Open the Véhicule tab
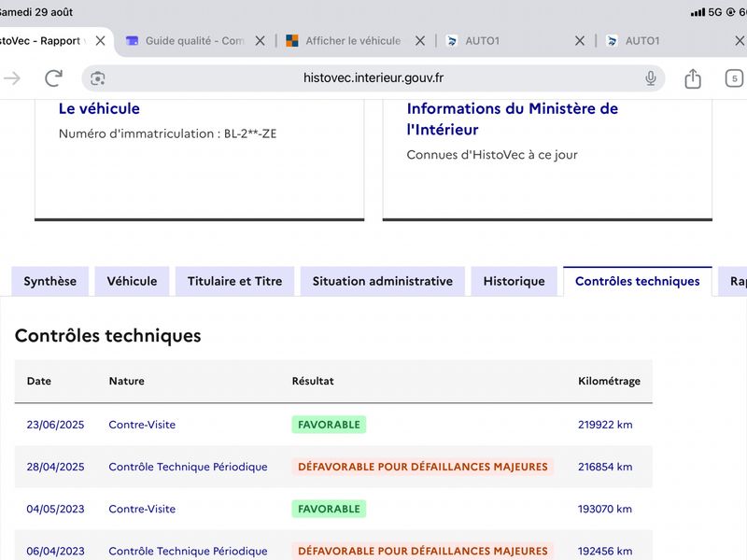747x560 pixels. [x=132, y=282]
